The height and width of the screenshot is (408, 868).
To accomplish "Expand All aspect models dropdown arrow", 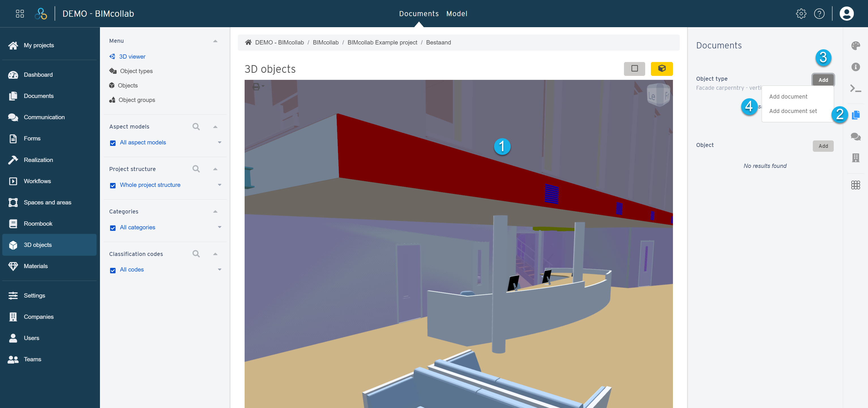I will click(220, 142).
